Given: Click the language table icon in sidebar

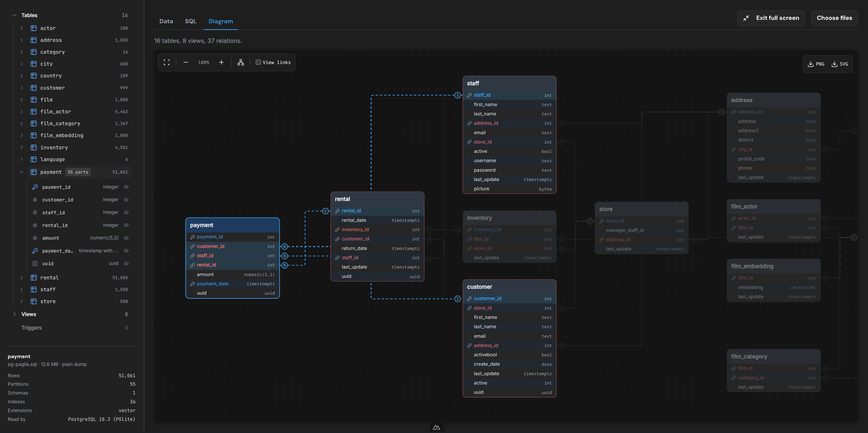Looking at the screenshot, I should click(x=34, y=159).
